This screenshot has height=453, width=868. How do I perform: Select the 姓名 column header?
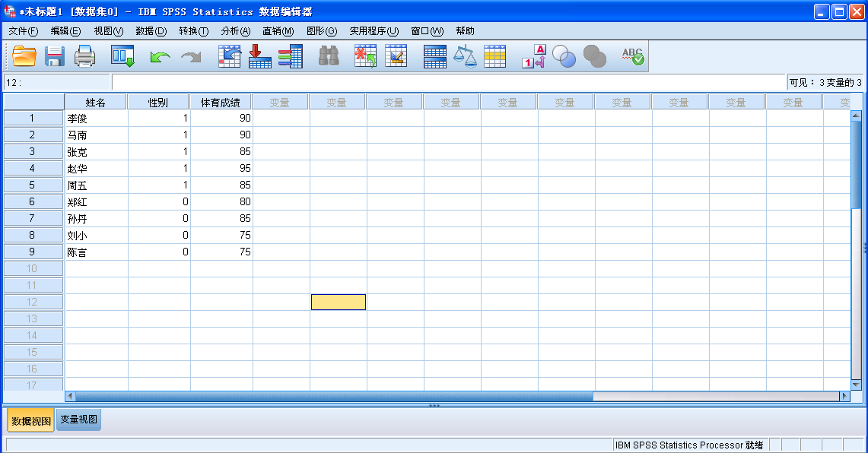[96, 103]
